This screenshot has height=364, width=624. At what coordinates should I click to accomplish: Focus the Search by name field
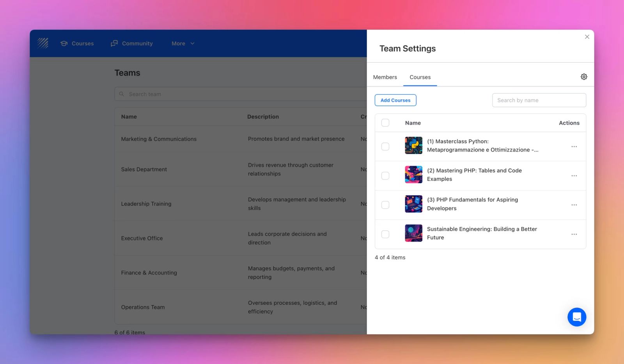pyautogui.click(x=539, y=100)
